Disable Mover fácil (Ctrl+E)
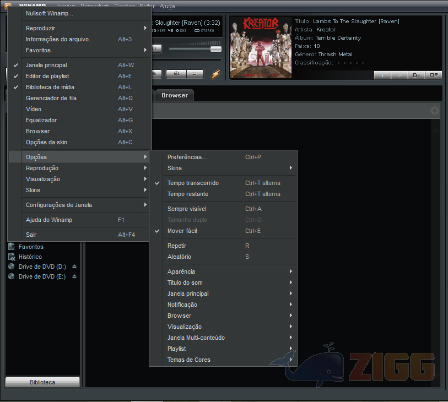 [x=224, y=231]
